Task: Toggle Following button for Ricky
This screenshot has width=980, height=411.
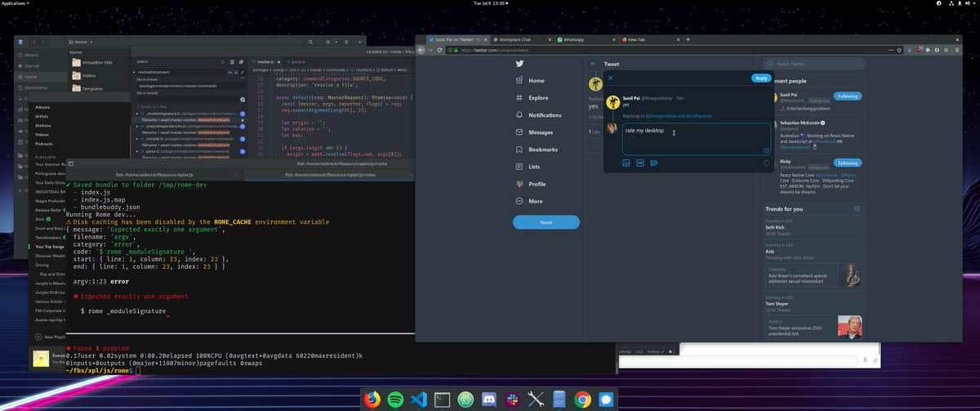Action: click(x=847, y=163)
